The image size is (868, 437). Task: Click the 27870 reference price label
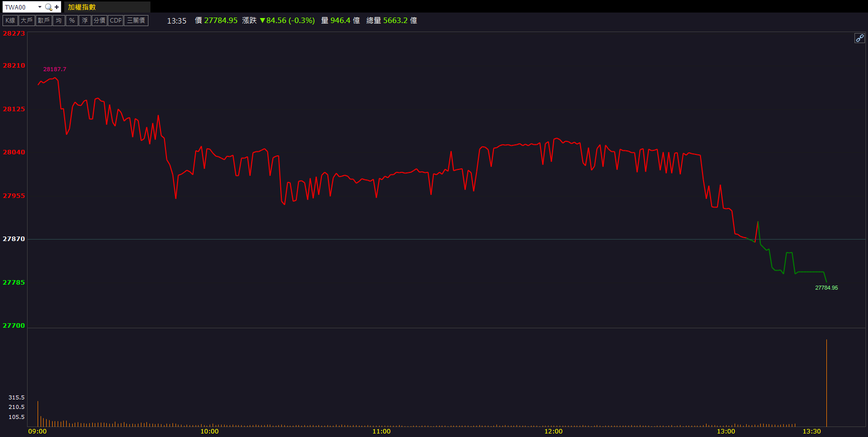click(x=14, y=239)
